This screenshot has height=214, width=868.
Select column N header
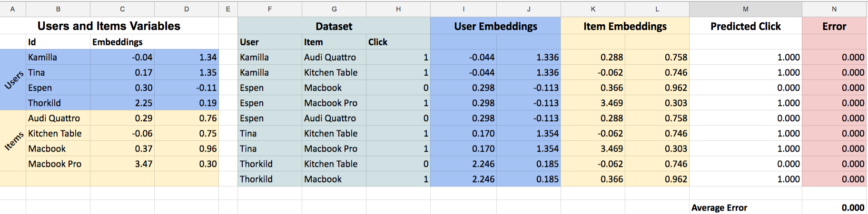click(x=834, y=9)
